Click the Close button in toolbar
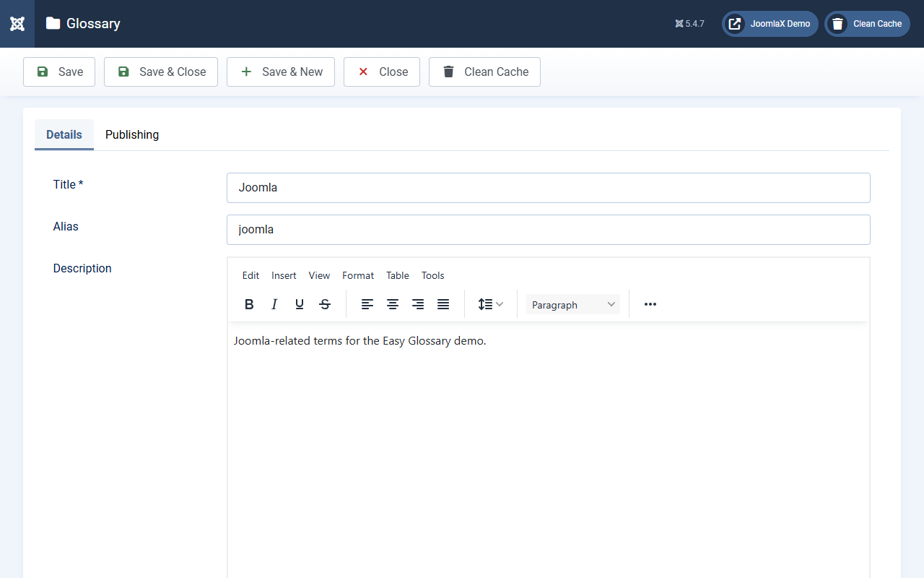The height and width of the screenshot is (578, 924). 382,72
